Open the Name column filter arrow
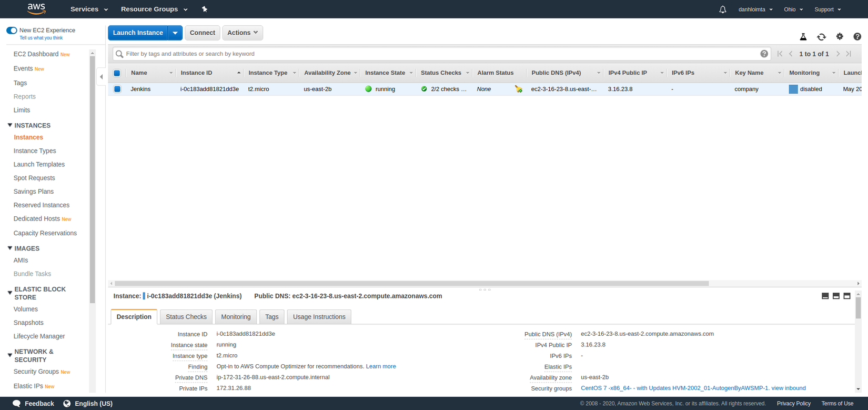The width and height of the screenshot is (868, 410). click(x=171, y=73)
